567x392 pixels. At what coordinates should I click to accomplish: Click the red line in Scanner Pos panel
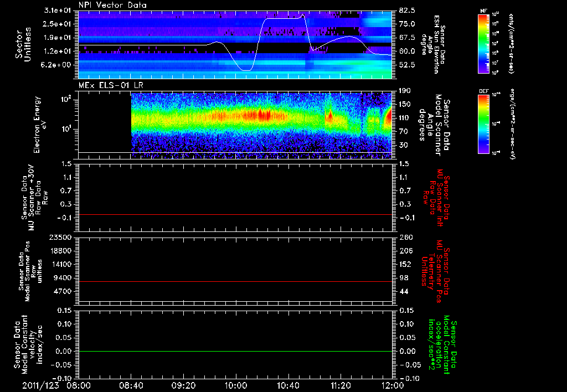pyautogui.click(x=235, y=281)
